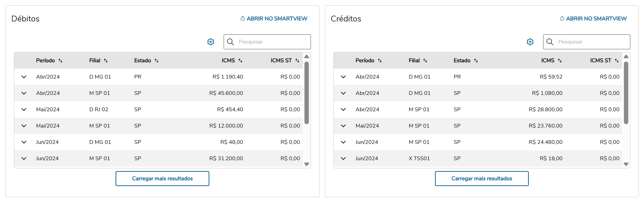
Task: Sort Débitos table by Período
Action: pyautogui.click(x=60, y=61)
